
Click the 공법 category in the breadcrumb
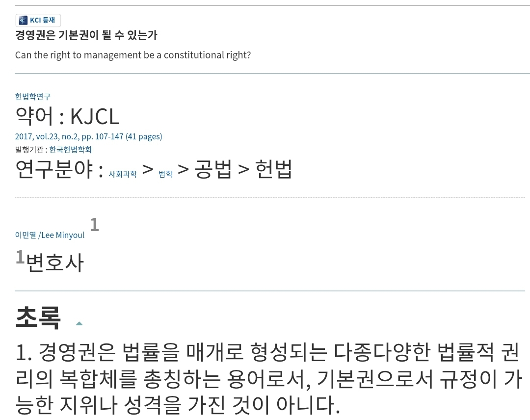pyautogui.click(x=213, y=169)
